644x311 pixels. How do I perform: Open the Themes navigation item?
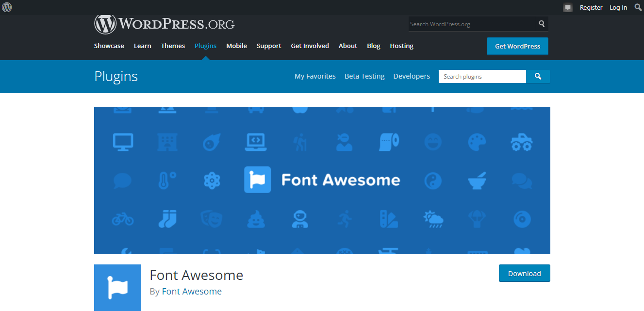pos(173,46)
